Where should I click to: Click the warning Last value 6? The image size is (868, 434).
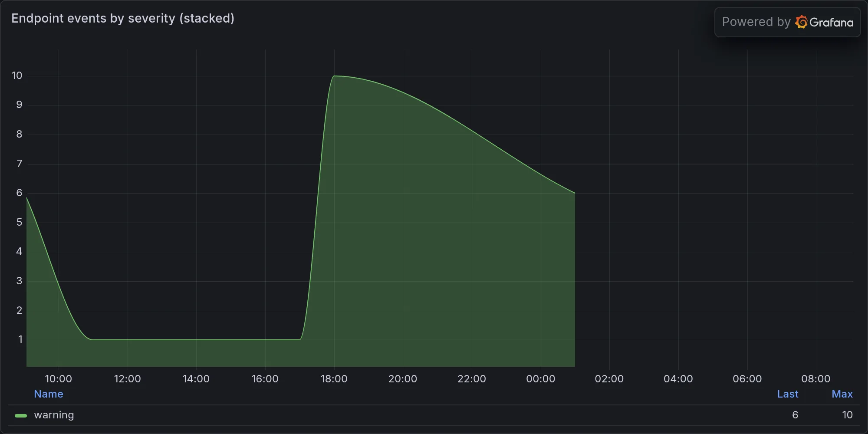795,415
